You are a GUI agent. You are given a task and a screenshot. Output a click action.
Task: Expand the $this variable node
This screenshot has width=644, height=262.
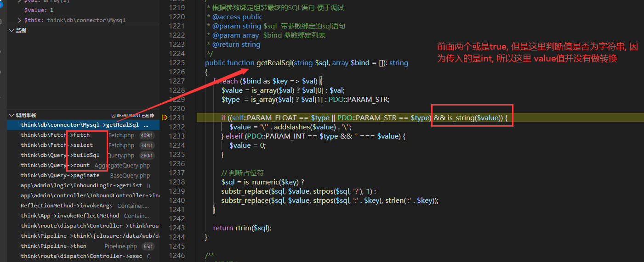pyautogui.click(x=19, y=20)
